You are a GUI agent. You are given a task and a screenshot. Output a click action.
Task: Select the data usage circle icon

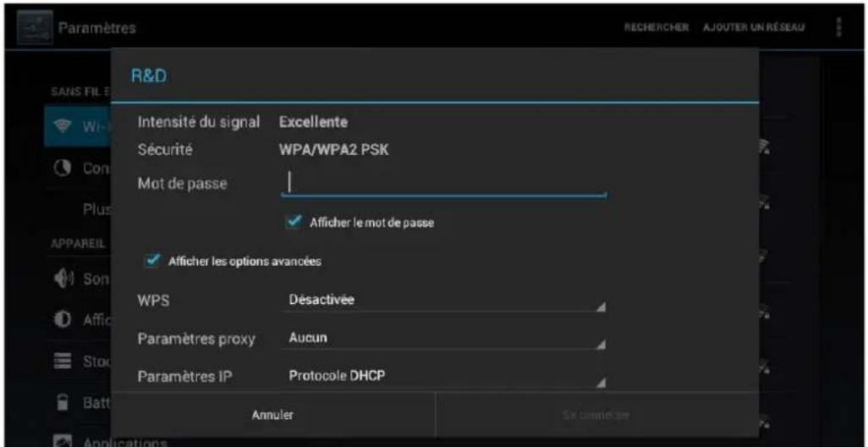pyautogui.click(x=63, y=168)
